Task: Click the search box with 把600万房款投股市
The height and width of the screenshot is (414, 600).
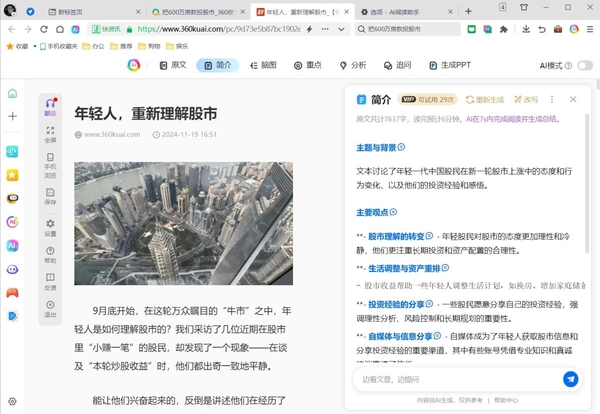Action: click(x=408, y=29)
